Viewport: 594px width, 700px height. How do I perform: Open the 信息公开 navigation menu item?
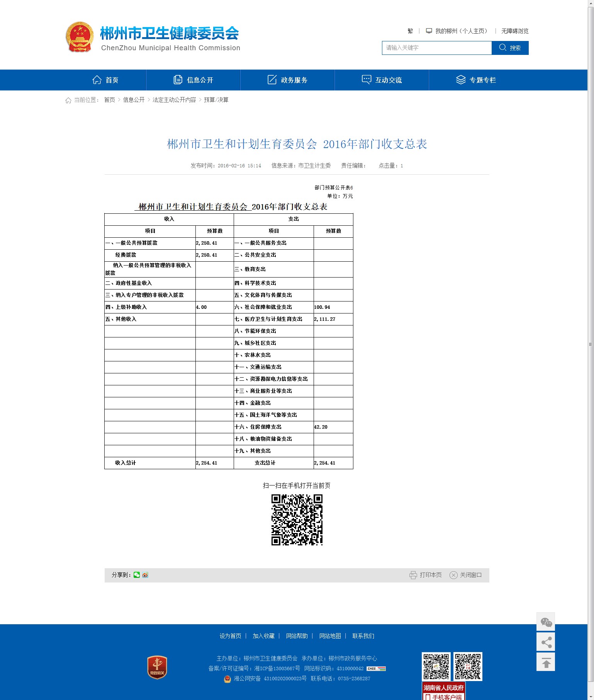(193, 80)
